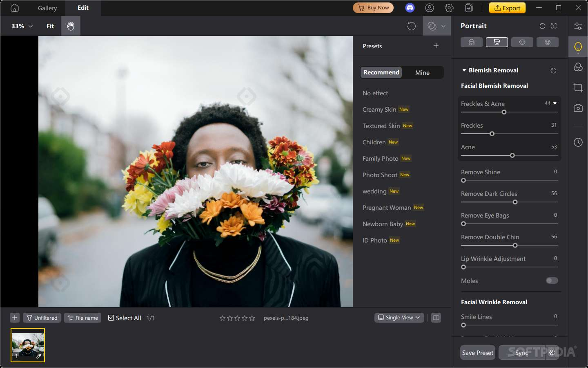Click the yellow Export button
Screen dimensions: 588x368
tap(507, 8)
